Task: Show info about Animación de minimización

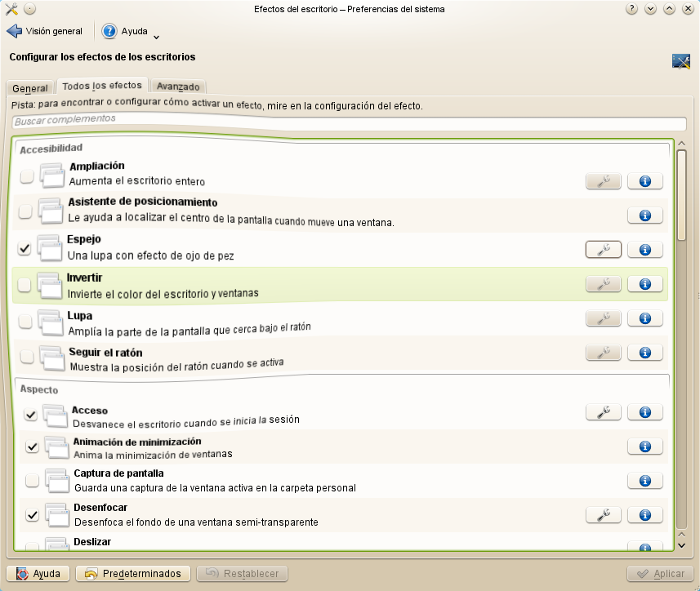Action: coord(644,447)
